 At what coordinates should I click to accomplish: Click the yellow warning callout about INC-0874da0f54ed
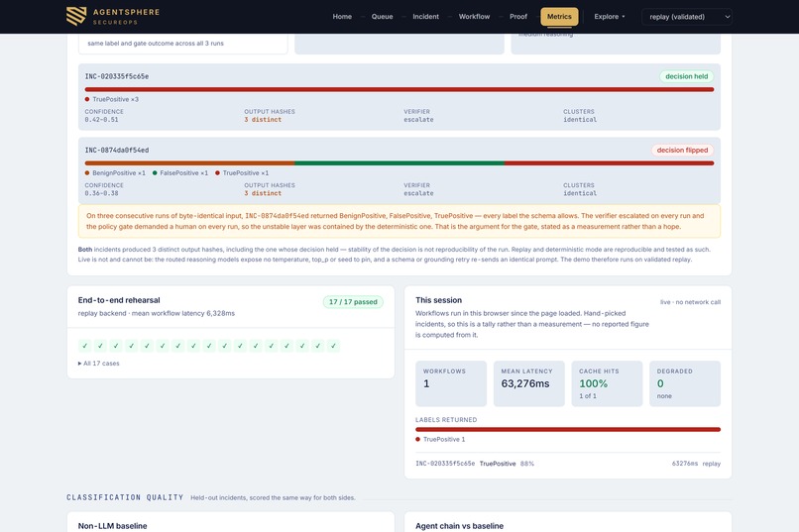(399, 222)
